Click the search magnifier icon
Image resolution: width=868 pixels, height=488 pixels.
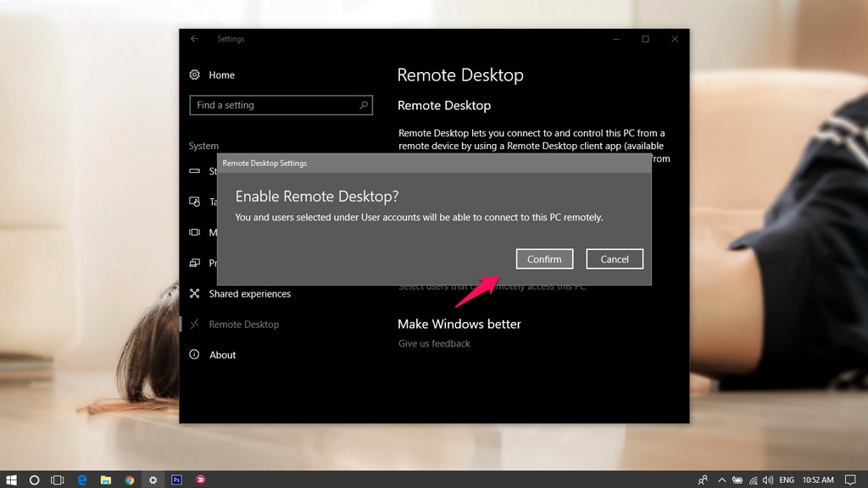[x=363, y=104]
